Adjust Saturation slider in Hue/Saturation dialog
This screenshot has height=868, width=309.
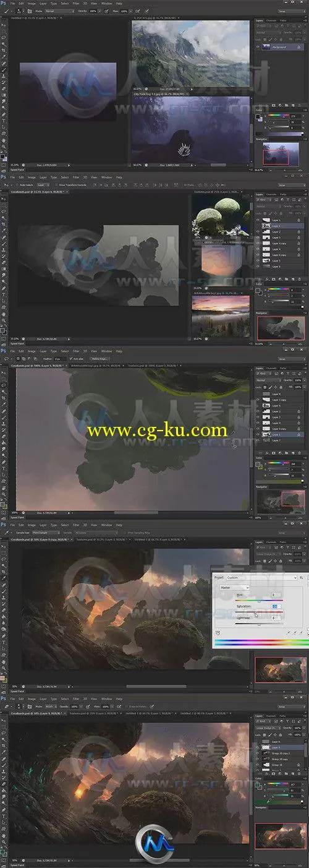(x=258, y=612)
